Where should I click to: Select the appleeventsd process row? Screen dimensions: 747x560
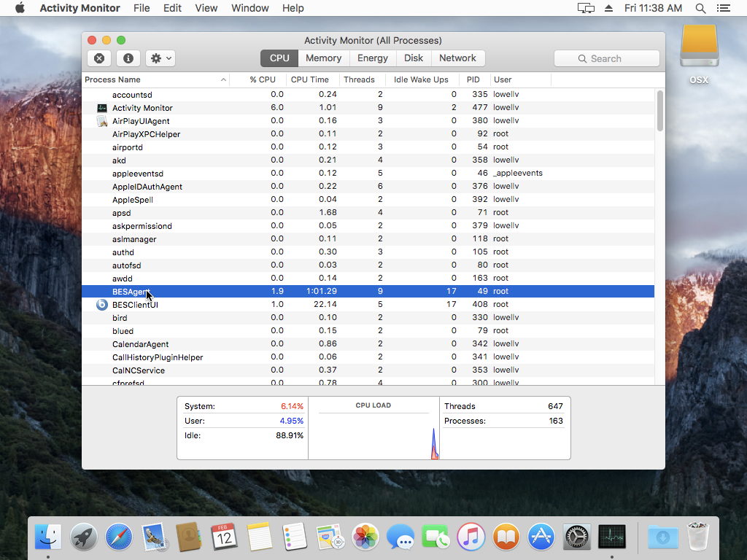368,173
